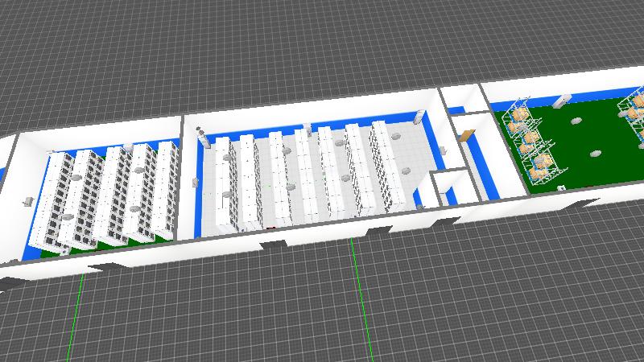The image size is (644, 362).
Task: Select tall unit in middle room's back-left corner
Action: (202, 140)
